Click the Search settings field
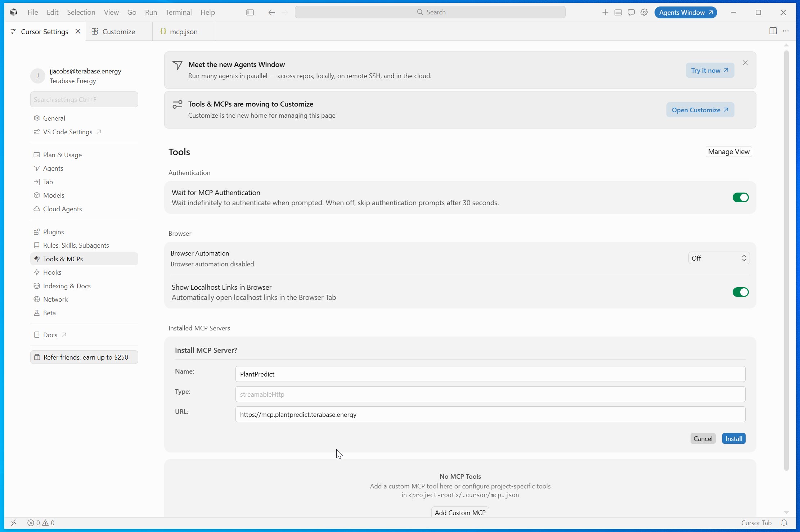The width and height of the screenshot is (800, 532). pyautogui.click(x=84, y=99)
